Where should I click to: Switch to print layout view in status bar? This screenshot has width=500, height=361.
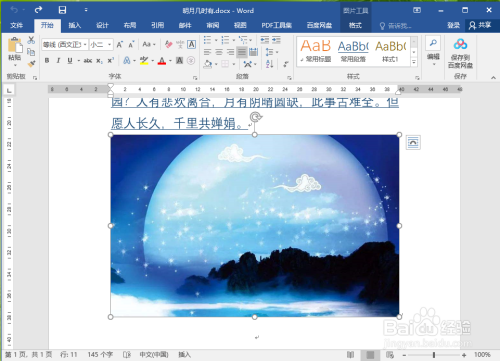(x=370, y=355)
